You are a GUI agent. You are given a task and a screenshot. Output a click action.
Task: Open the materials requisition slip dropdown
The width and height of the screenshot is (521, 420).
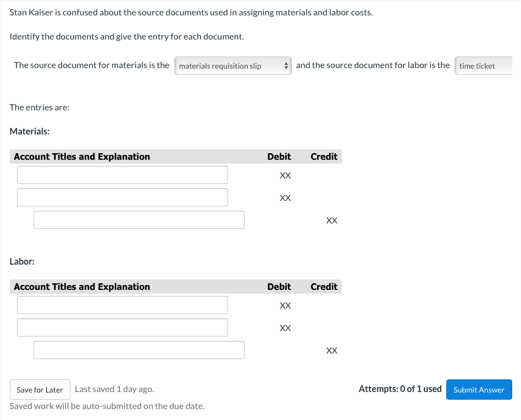[233, 66]
